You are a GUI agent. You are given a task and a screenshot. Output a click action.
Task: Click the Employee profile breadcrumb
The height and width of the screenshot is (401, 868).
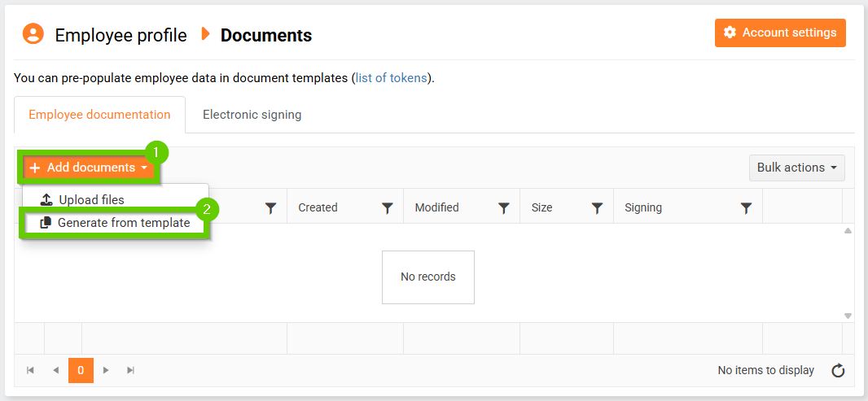click(x=121, y=35)
